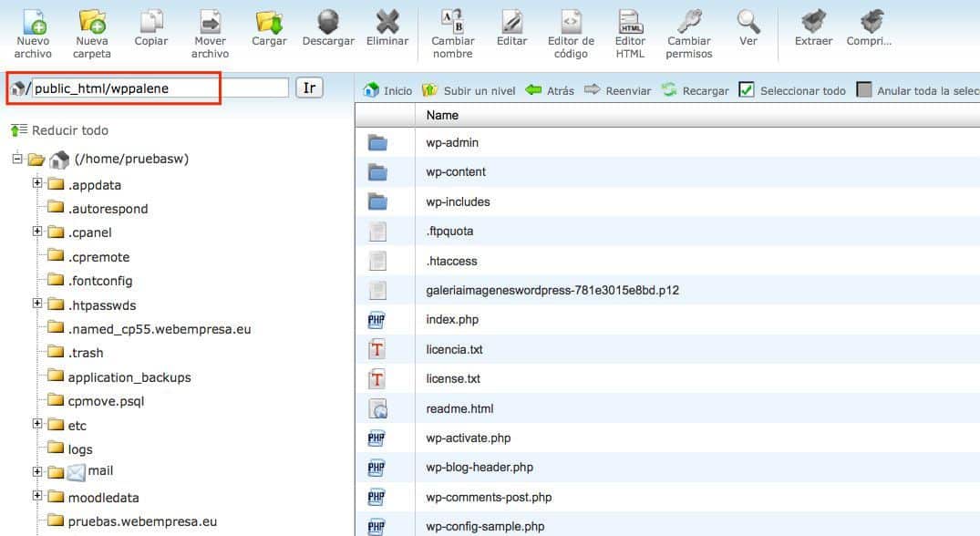Open the .trash folder in tree
This screenshot has height=536, width=980.
[x=76, y=353]
